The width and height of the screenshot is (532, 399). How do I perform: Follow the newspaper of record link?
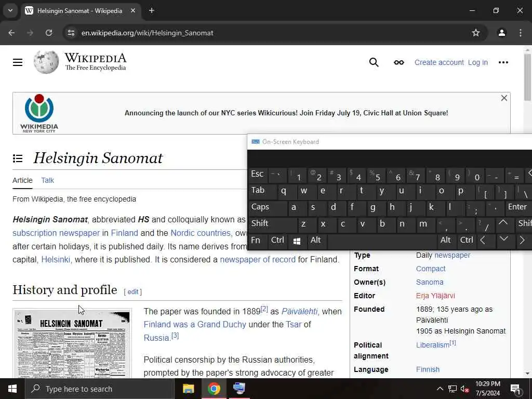click(x=258, y=260)
